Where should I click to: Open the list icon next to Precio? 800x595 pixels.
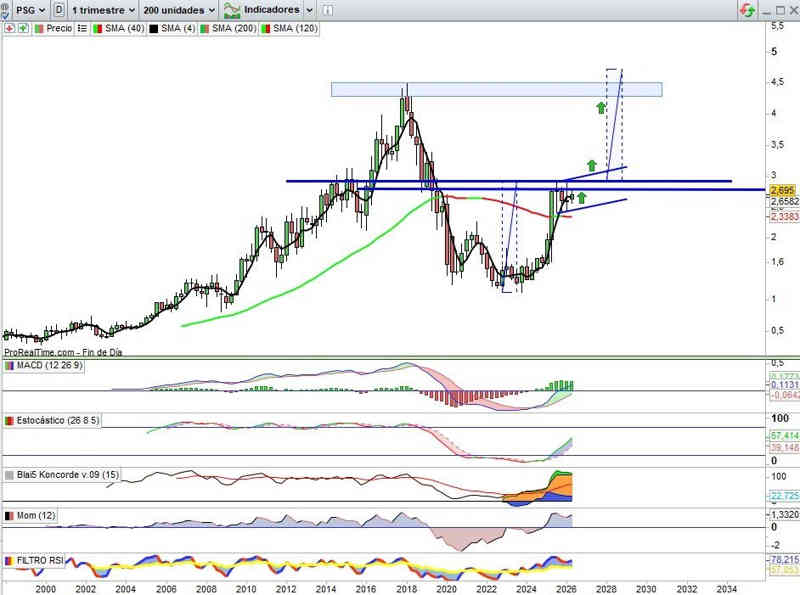82,29
